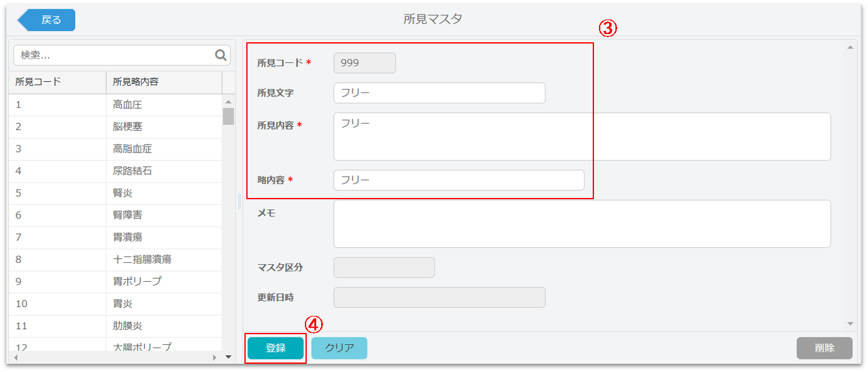Click form panel scroll-down arrow

pos(850,323)
